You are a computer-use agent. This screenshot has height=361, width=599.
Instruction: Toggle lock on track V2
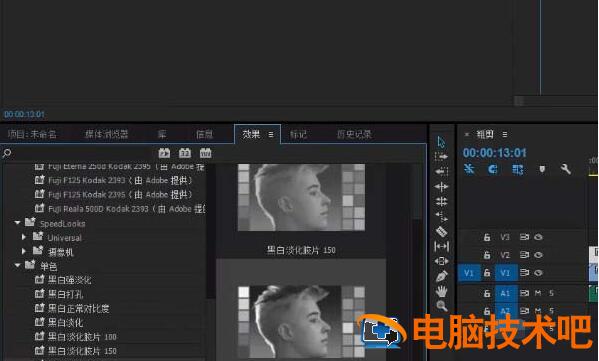click(x=487, y=255)
